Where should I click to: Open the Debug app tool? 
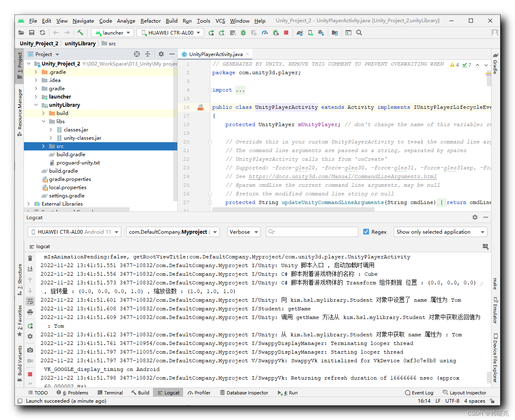(x=242, y=32)
